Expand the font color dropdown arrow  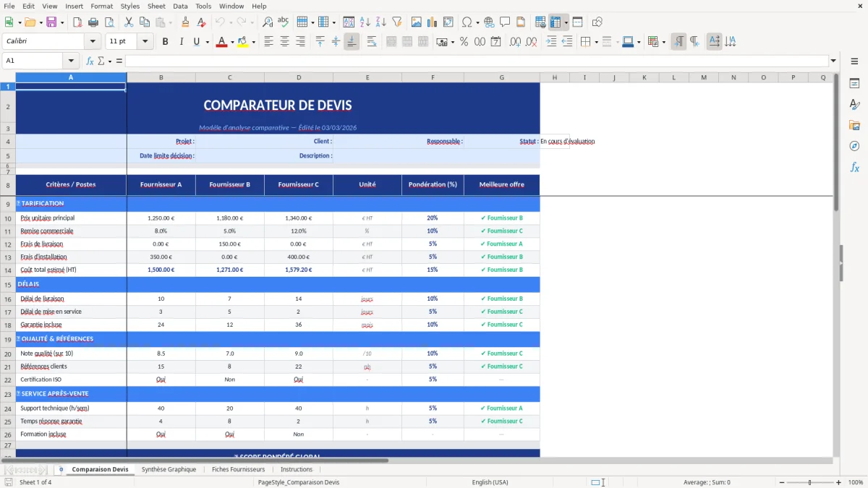(232, 41)
